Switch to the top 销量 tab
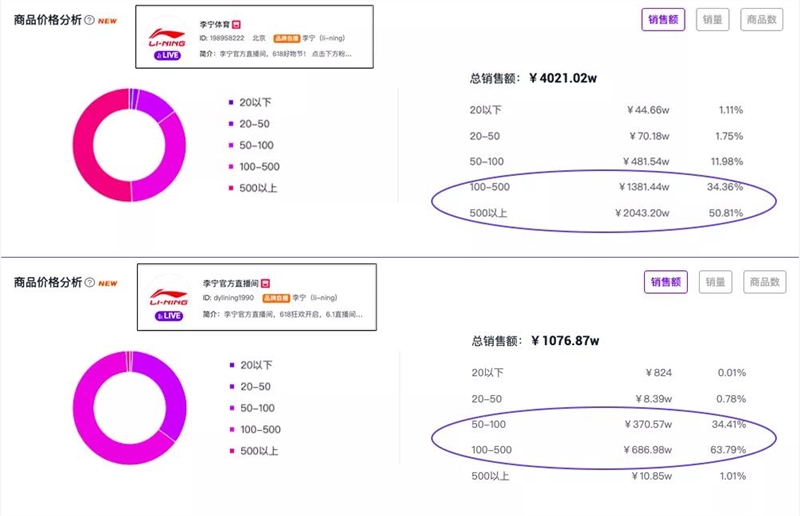 click(x=712, y=20)
